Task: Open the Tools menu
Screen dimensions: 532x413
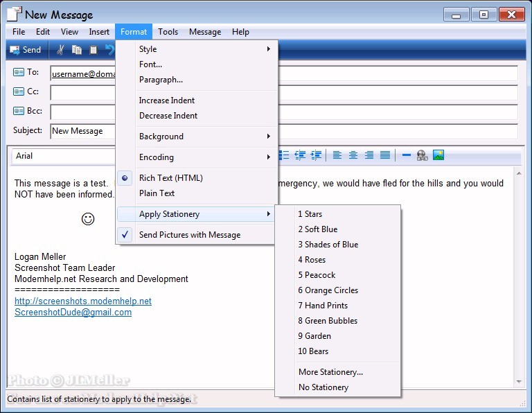Action: coord(168,32)
